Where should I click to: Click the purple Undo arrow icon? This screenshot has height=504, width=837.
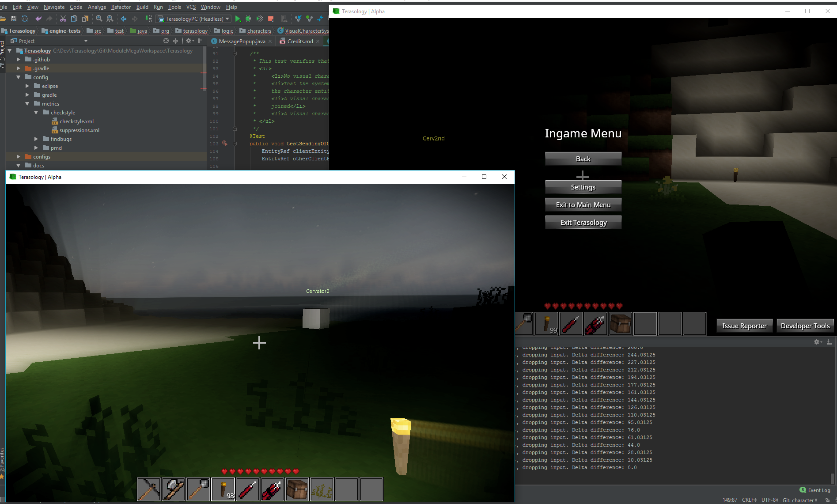(x=38, y=19)
